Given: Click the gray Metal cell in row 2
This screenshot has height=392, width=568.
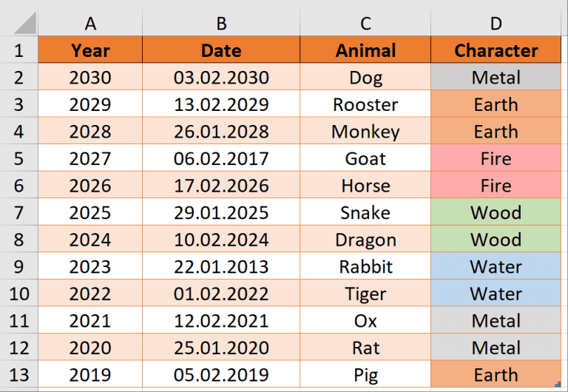Looking at the screenshot, I should [496, 77].
